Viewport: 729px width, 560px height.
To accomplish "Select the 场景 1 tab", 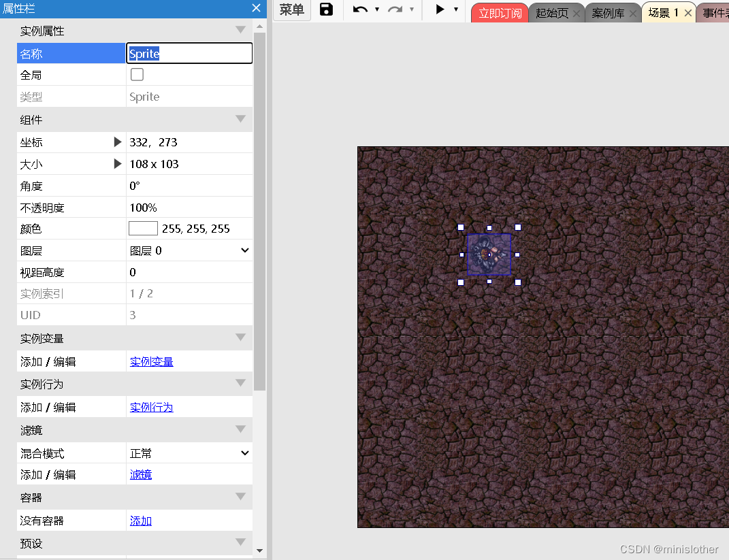I will pyautogui.click(x=664, y=13).
